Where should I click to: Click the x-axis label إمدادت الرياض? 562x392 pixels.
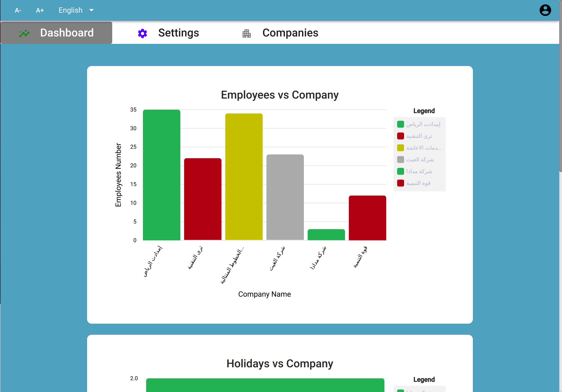[x=153, y=261]
